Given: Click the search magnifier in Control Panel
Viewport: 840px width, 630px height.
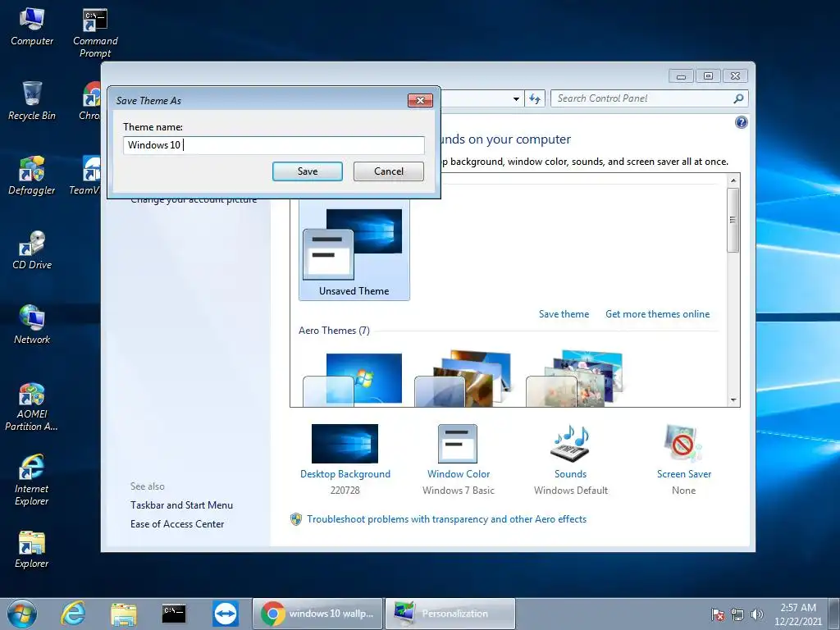Looking at the screenshot, I should coord(738,98).
